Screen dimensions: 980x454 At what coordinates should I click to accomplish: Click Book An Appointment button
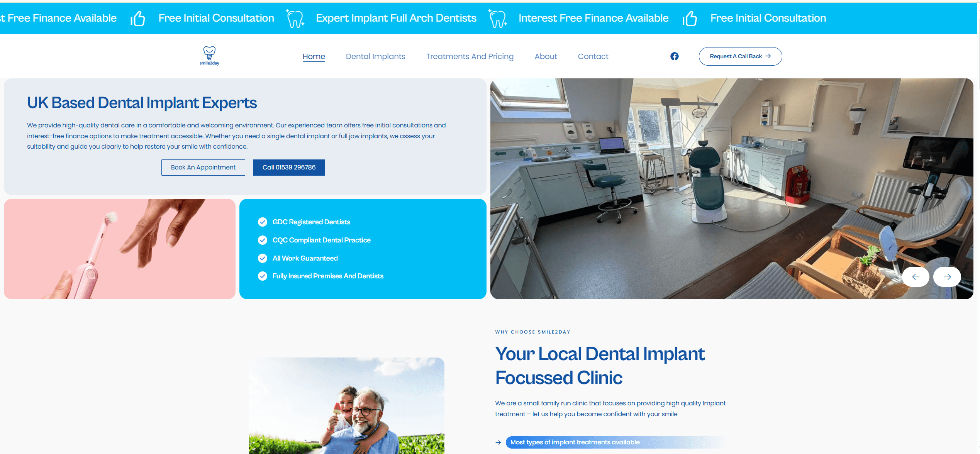point(203,168)
